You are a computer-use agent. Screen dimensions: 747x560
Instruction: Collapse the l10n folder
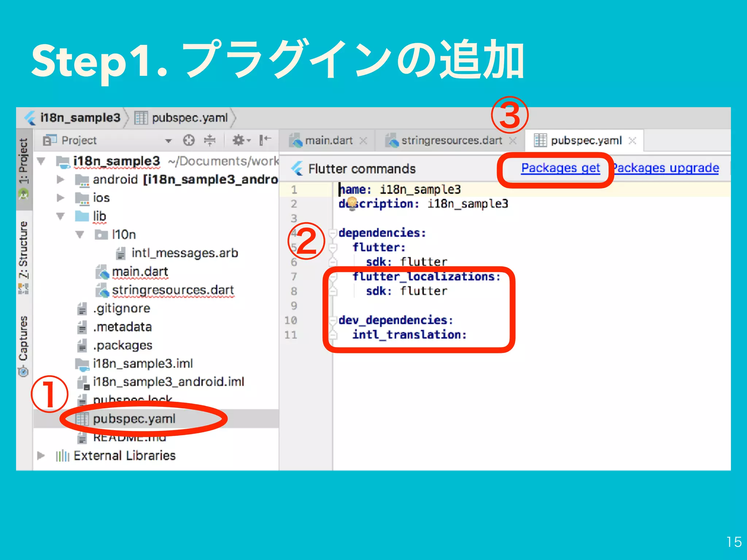coord(80,234)
